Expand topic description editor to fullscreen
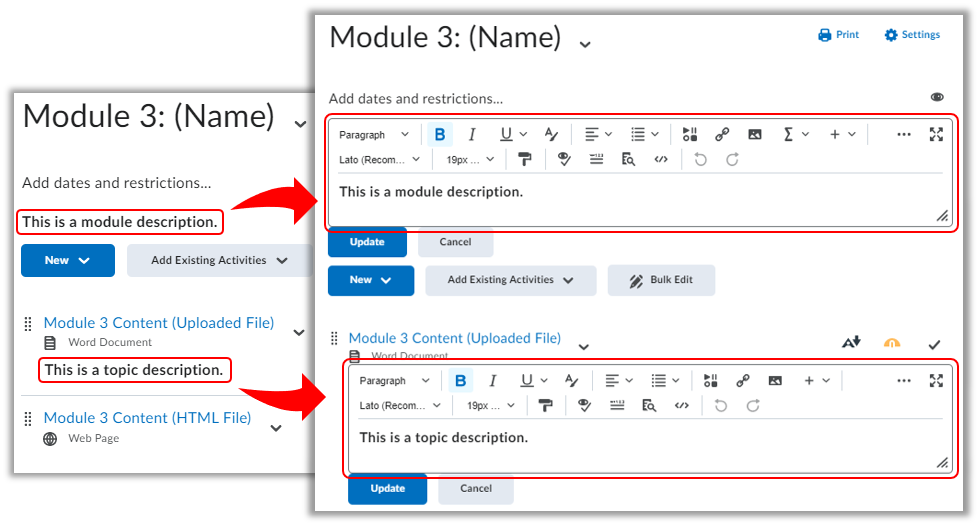The height and width of the screenshot is (525, 977). [936, 381]
